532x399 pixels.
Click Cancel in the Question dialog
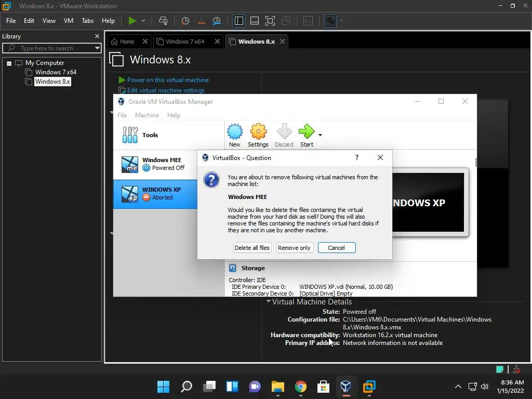click(337, 248)
